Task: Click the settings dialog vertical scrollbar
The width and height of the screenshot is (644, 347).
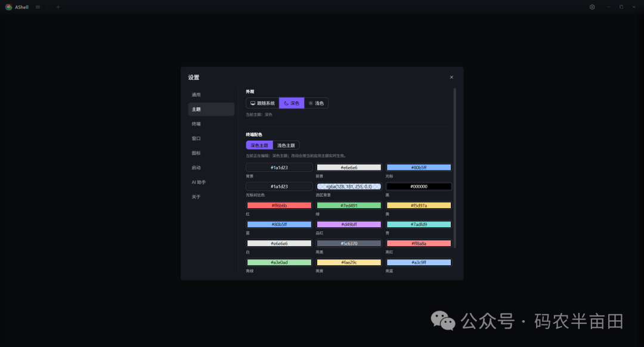Action: click(x=454, y=168)
